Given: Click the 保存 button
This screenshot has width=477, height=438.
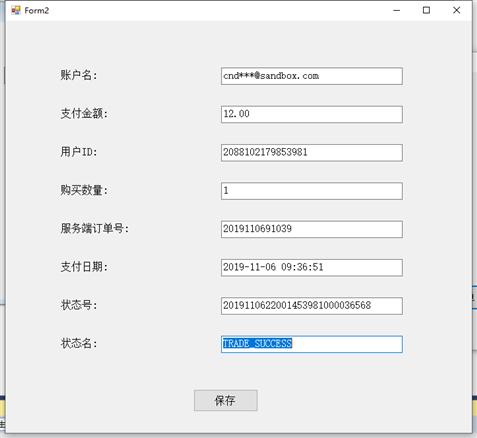Looking at the screenshot, I should coord(226,400).
